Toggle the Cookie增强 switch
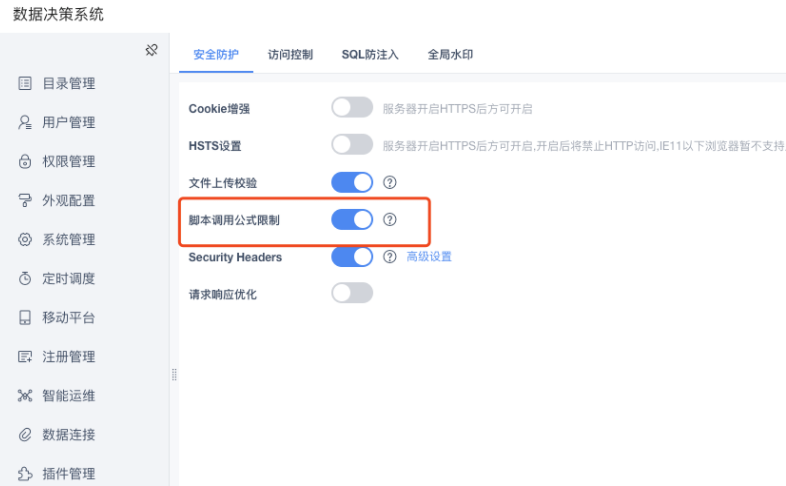The height and width of the screenshot is (486, 786). pos(352,107)
